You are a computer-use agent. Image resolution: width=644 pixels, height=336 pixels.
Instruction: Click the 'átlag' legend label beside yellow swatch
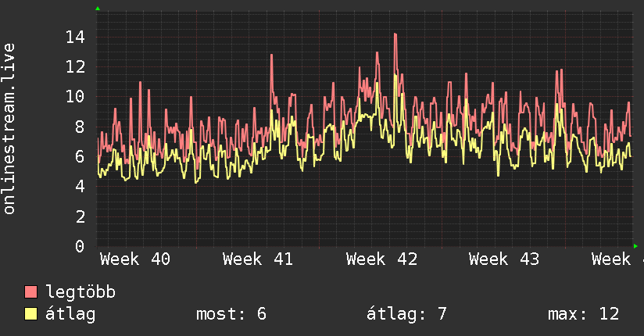tap(70, 314)
